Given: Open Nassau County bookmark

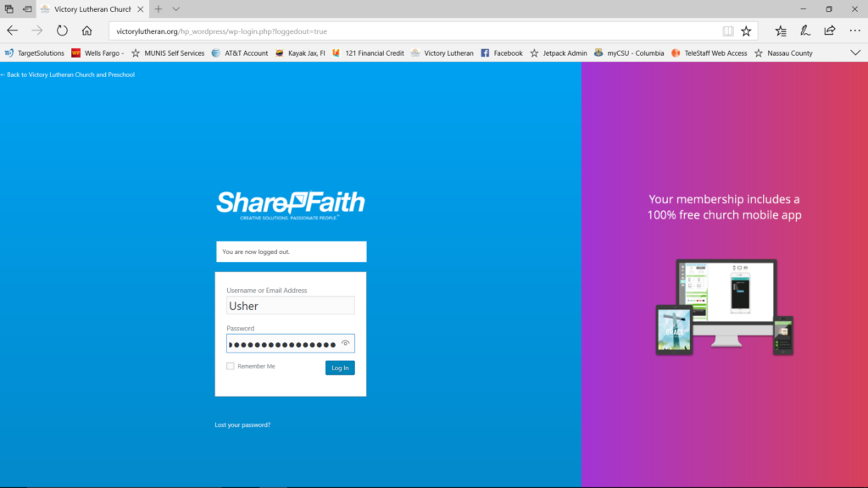Looking at the screenshot, I should click(783, 53).
